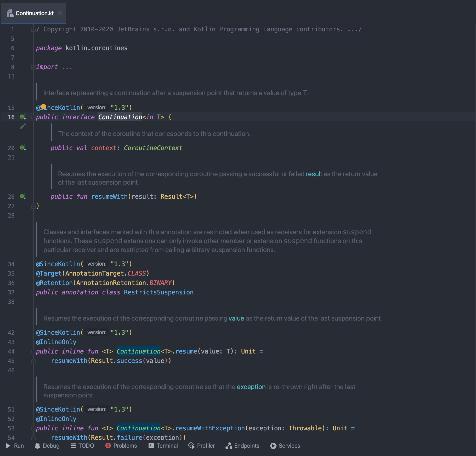Select the Continuation.kt editor tab
This screenshot has width=476, height=456.
pyautogui.click(x=33, y=13)
